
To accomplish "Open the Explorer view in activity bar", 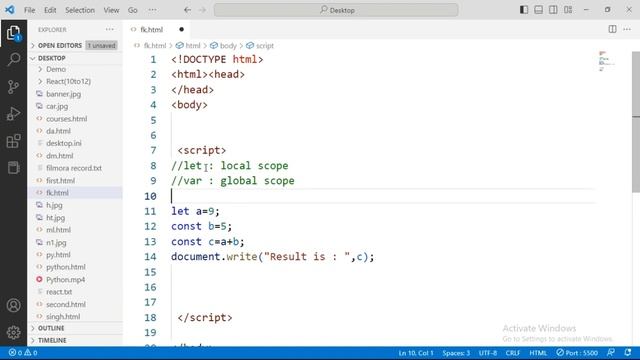I will 13,33.
